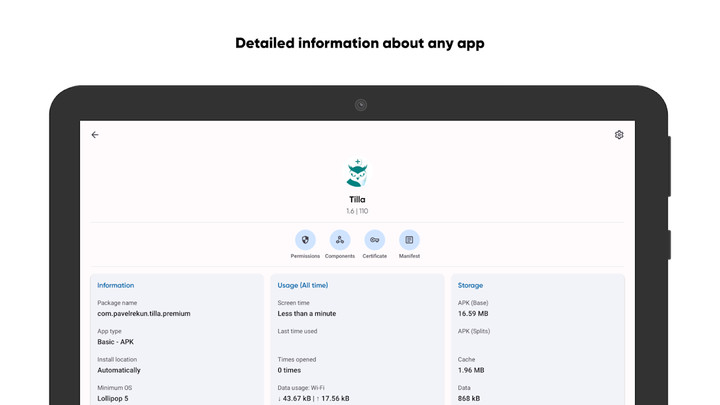The height and width of the screenshot is (405, 720).
Task: Tap the Tilla owl app icon
Action: [x=357, y=173]
